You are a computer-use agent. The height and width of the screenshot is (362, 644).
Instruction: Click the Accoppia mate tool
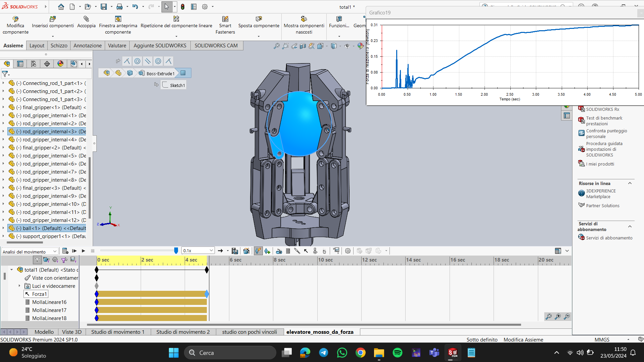86,22
